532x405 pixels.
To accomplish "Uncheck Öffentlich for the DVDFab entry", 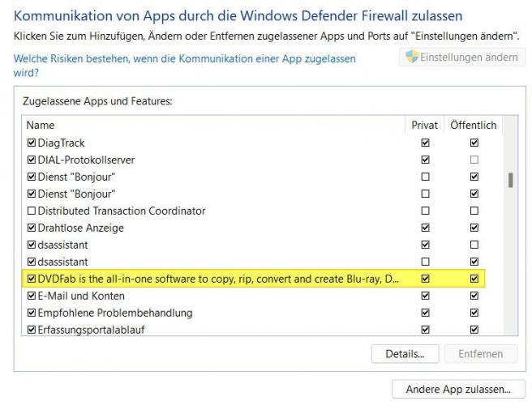I will 474,279.
